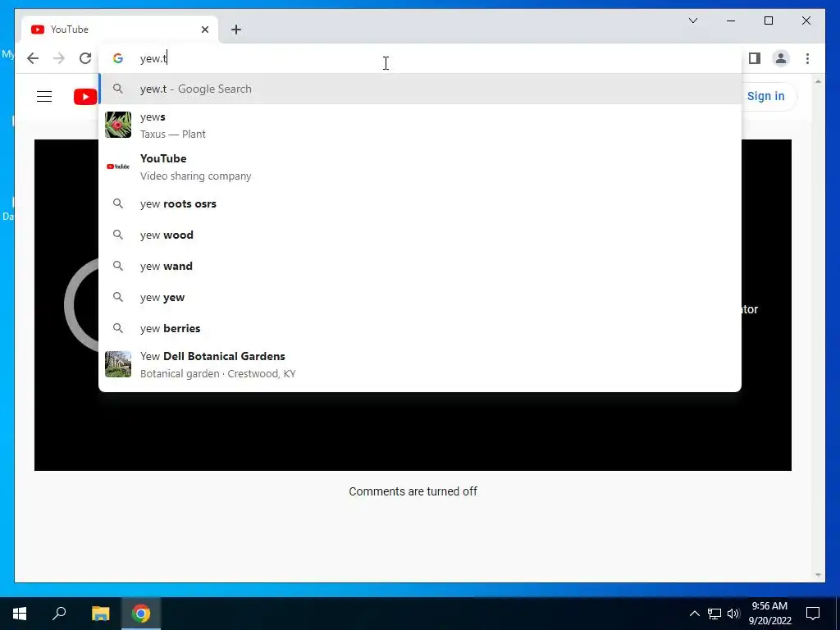840x630 pixels.
Task: Open Windows taskbar search
Action: point(59,614)
